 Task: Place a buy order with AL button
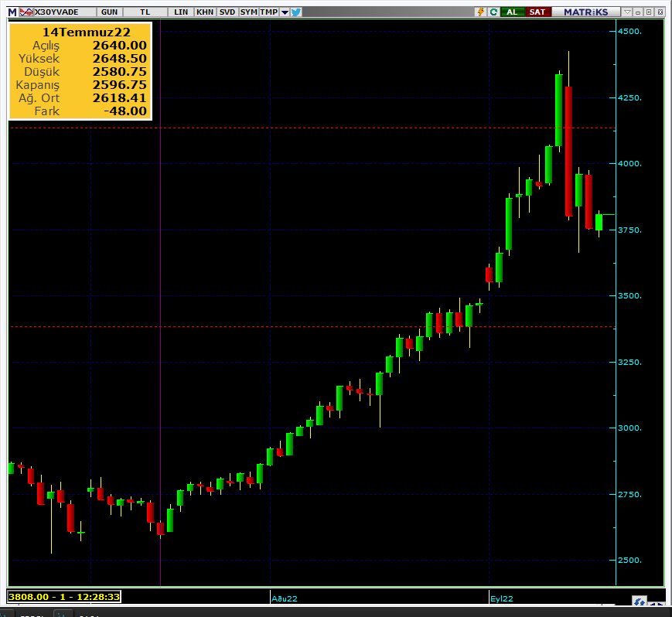512,12
